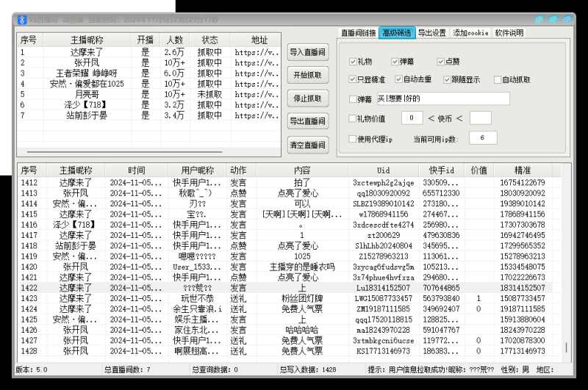Click the user cell 余生只靠浪.i
588x390 pixels.
[x=198, y=308]
